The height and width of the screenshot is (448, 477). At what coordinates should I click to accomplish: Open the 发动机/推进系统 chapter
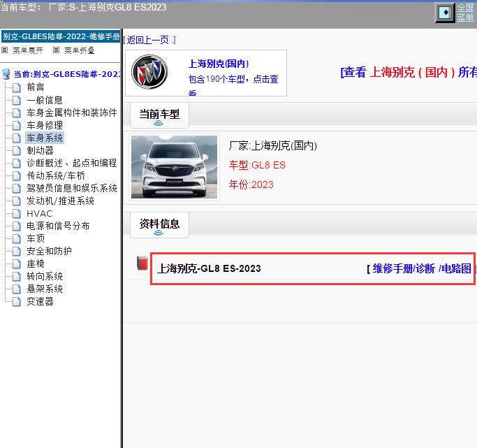click(60, 201)
